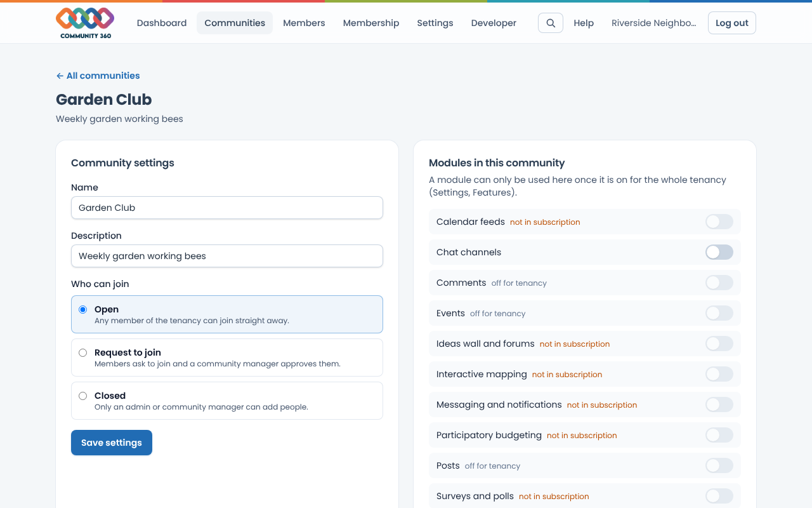Toggle the Calendar feeds module

(719, 222)
